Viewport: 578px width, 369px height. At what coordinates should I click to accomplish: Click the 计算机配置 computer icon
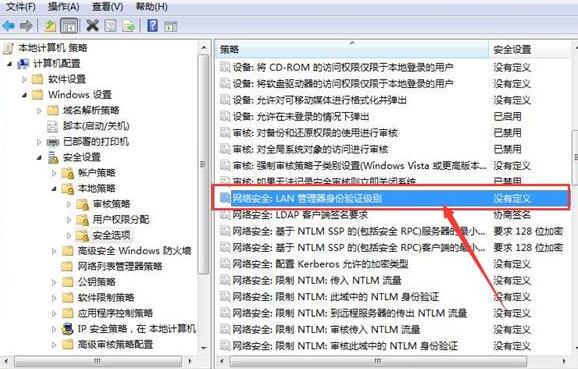pos(24,64)
